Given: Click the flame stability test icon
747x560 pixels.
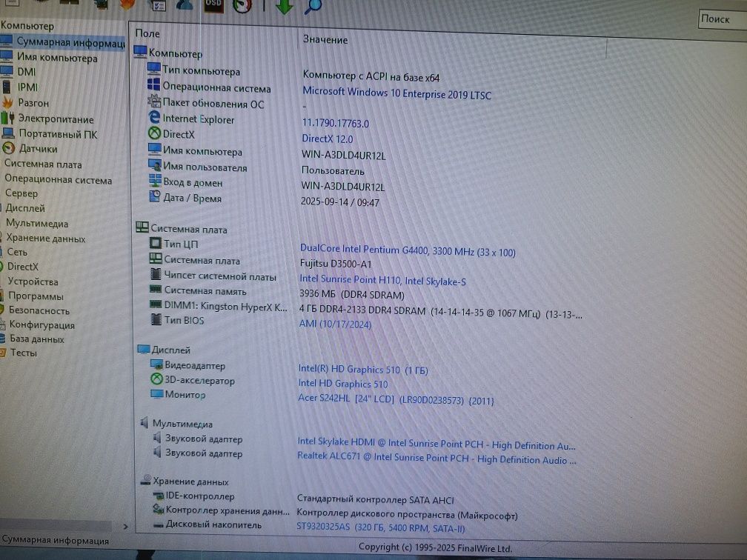Looking at the screenshot, I should tap(127, 4).
